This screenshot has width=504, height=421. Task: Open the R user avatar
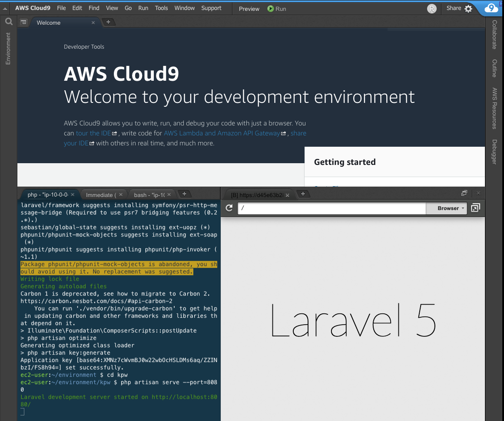click(432, 9)
